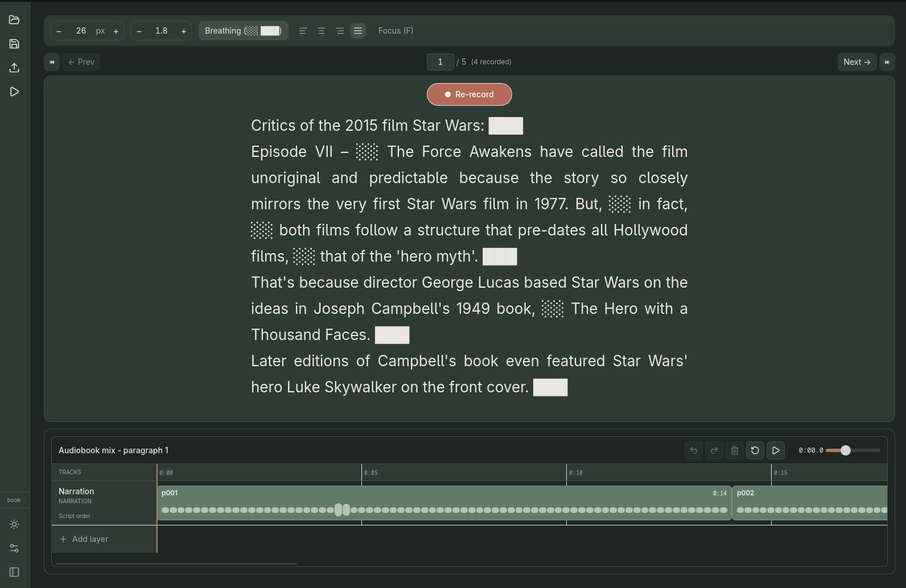Click breath mark before 'The Hero with a'
Image resolution: width=906 pixels, height=588 pixels.
tap(553, 309)
